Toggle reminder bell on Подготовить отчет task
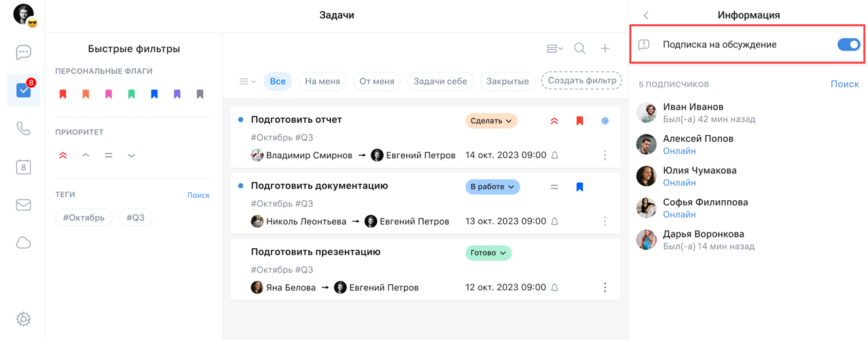The image size is (868, 340). 555,156
